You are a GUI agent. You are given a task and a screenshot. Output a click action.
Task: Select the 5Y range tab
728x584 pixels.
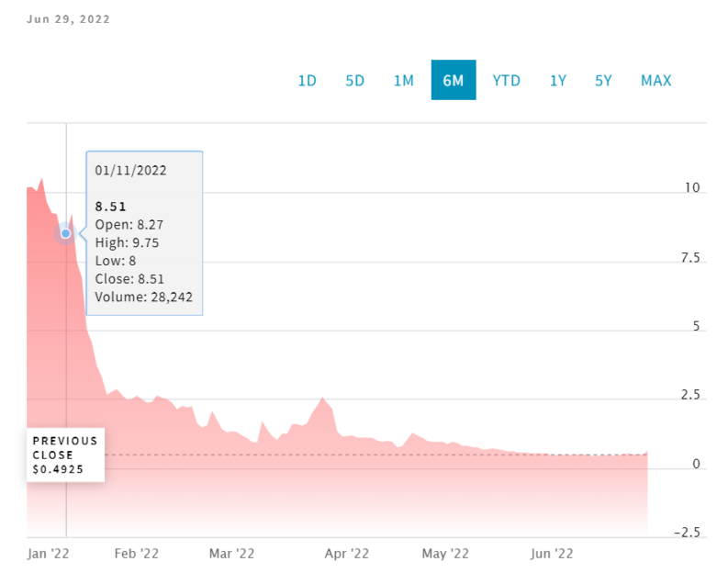click(603, 81)
